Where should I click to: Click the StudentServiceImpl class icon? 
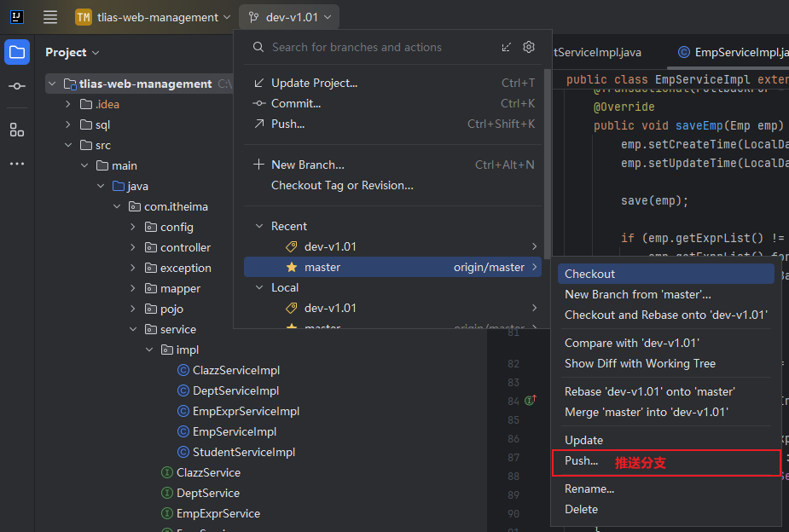pos(183,452)
